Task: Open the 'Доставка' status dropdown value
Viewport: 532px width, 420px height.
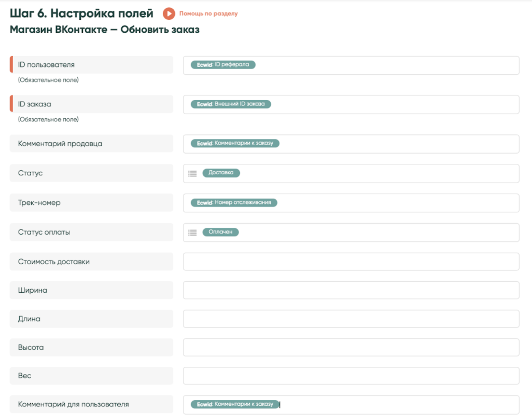Action: 221,173
